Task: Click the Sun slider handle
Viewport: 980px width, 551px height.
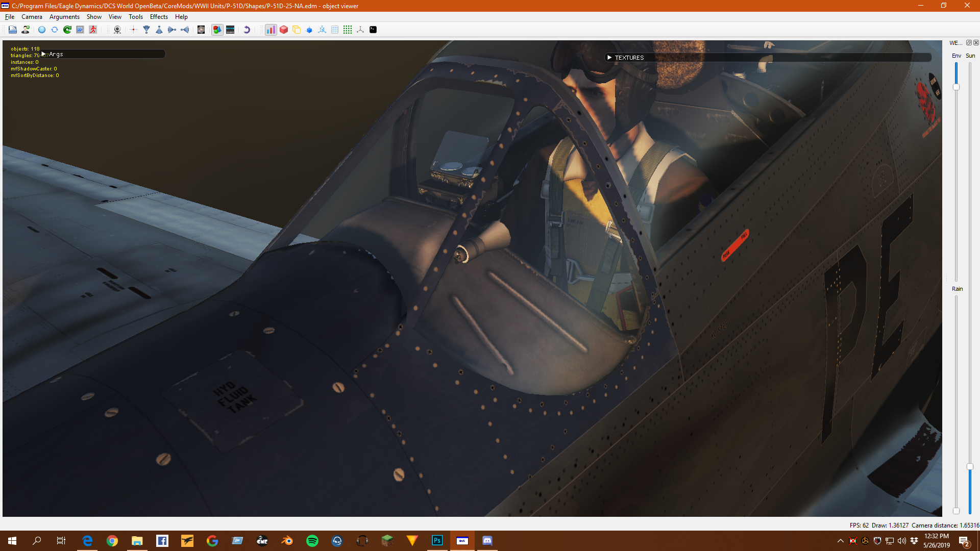Action: pyautogui.click(x=970, y=467)
